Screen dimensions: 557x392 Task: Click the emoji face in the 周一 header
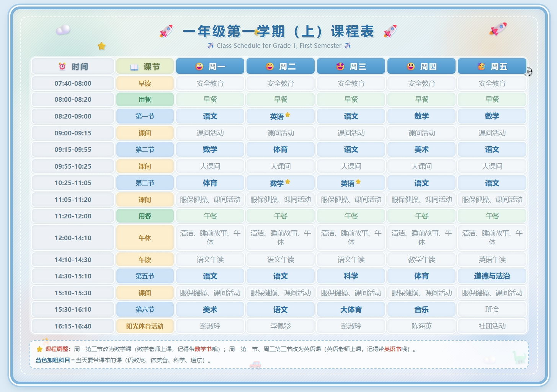coord(199,67)
